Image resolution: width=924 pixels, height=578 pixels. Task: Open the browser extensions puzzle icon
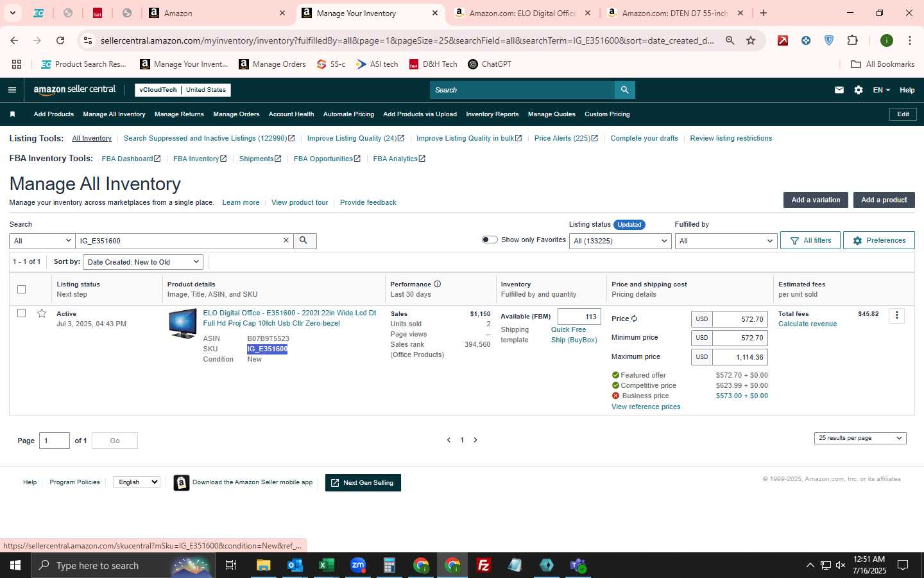click(x=852, y=40)
